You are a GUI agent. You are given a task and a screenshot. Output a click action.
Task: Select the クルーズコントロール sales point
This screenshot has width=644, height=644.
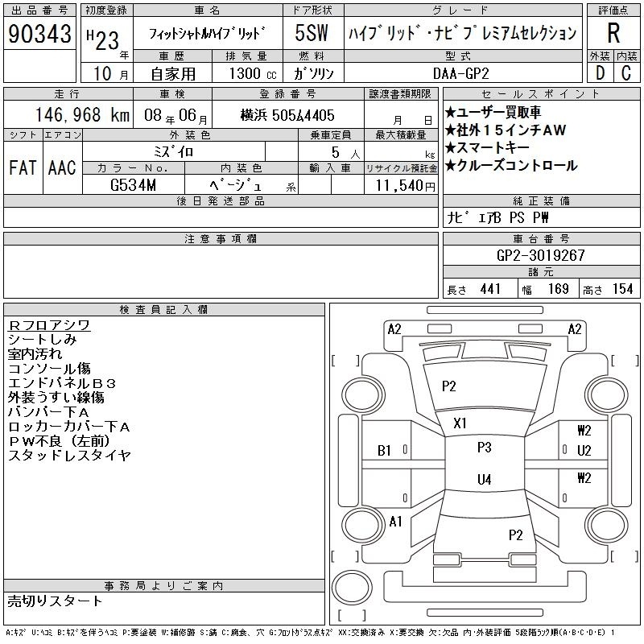[515, 166]
